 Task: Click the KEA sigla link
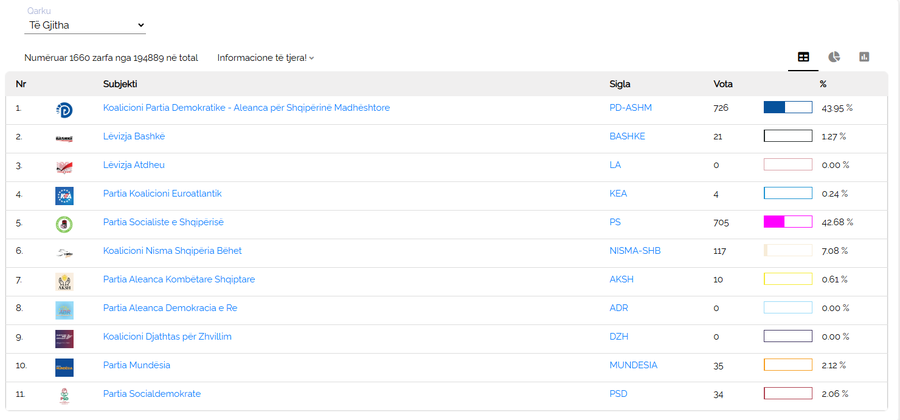tap(618, 193)
